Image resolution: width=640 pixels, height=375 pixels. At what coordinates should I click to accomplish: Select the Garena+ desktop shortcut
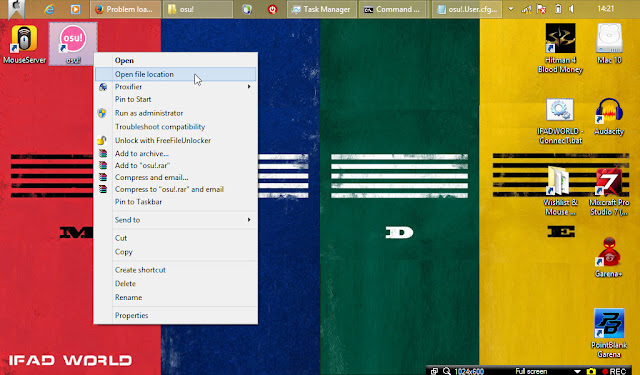pos(609,258)
